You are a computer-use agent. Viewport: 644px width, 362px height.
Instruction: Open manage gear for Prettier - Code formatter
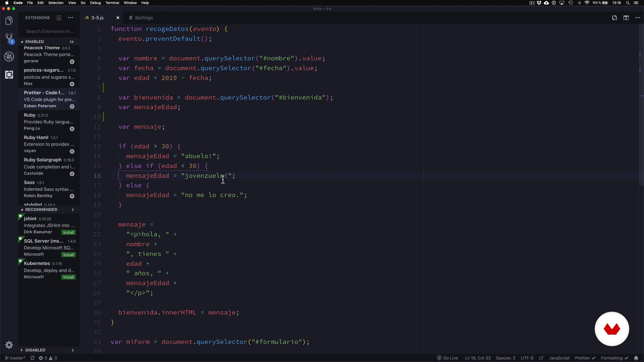pos(72,107)
